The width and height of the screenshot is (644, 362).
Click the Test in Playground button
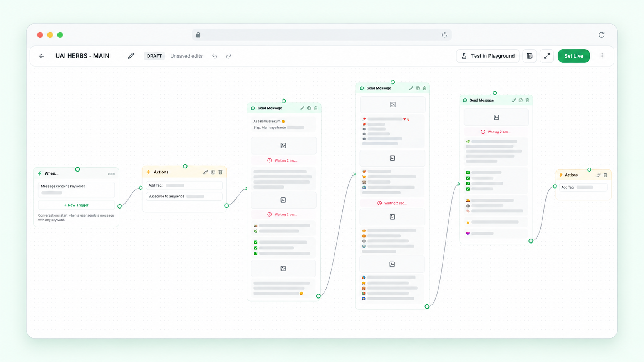488,56
